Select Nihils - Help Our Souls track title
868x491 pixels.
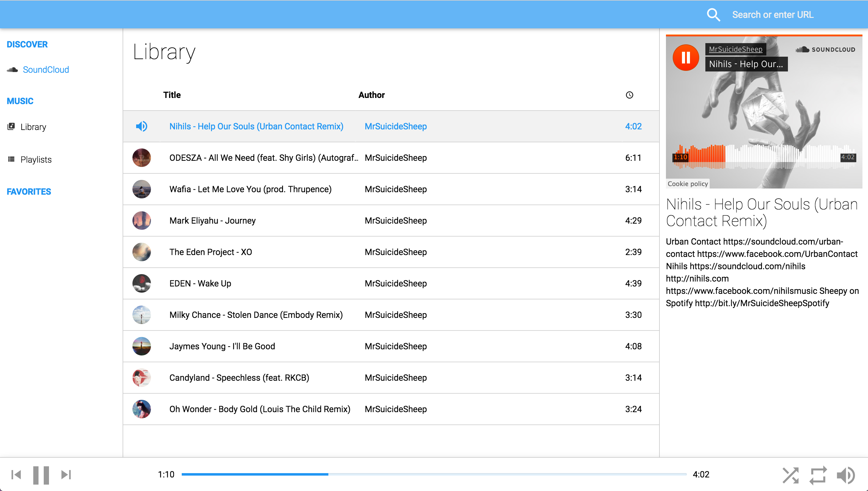tap(256, 126)
